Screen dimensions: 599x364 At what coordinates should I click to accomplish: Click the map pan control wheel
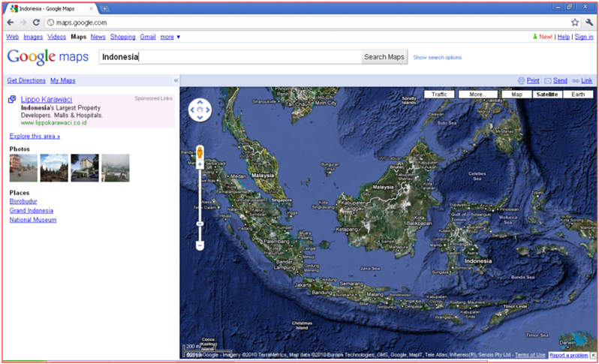pos(200,112)
